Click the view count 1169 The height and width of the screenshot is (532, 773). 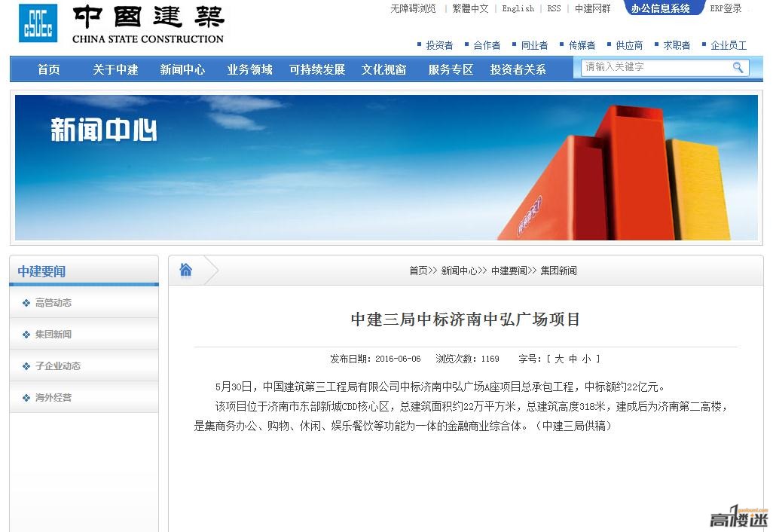490,359
